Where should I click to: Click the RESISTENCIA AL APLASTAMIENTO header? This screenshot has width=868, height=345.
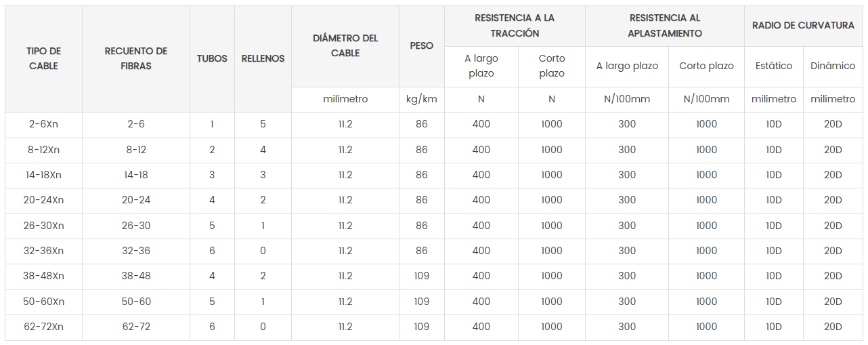click(x=665, y=26)
